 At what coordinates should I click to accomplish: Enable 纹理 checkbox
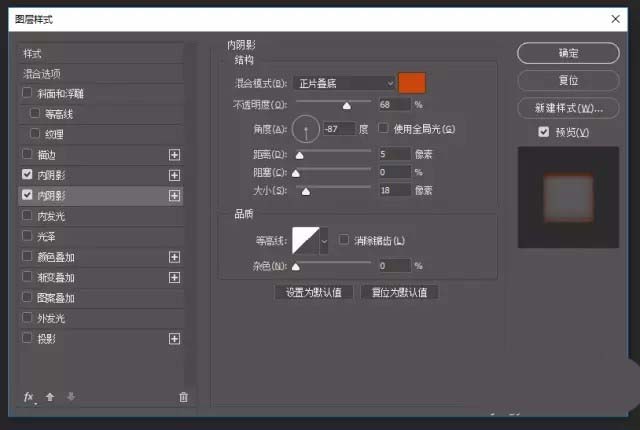(x=35, y=133)
